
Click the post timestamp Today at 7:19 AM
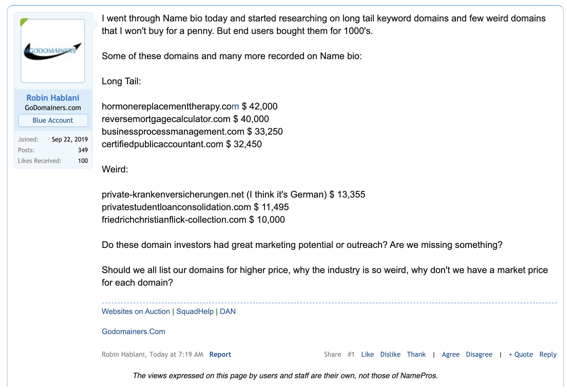pos(176,355)
